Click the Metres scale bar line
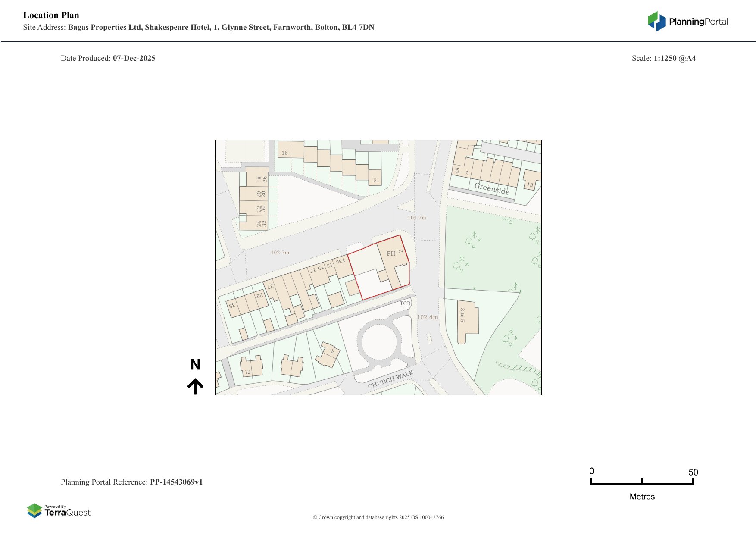Viewport: 756px width, 535px height. click(x=642, y=484)
